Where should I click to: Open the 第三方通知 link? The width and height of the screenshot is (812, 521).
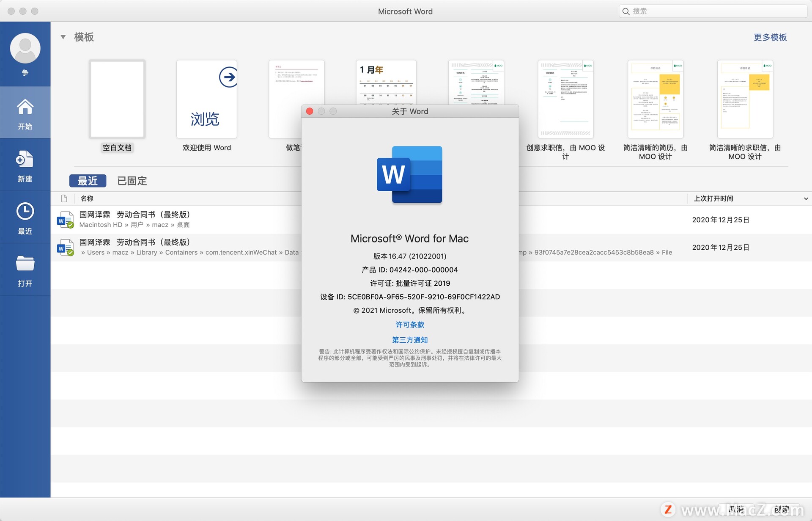click(410, 340)
